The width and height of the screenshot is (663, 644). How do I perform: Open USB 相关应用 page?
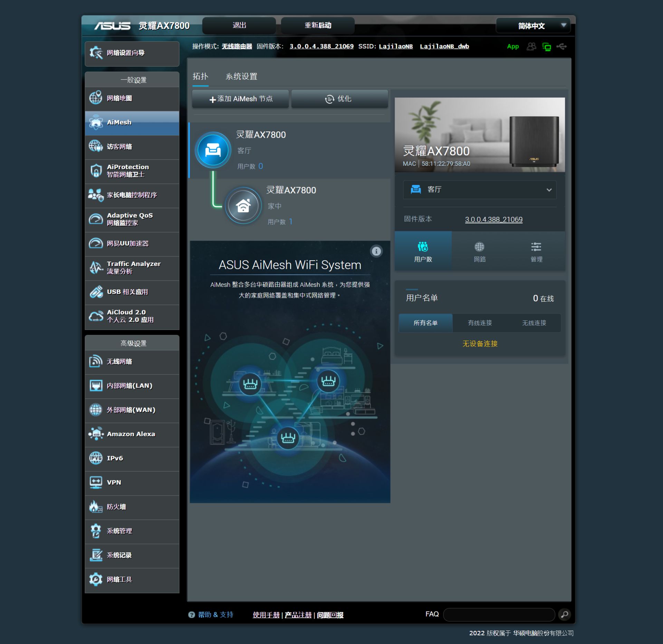click(x=132, y=292)
